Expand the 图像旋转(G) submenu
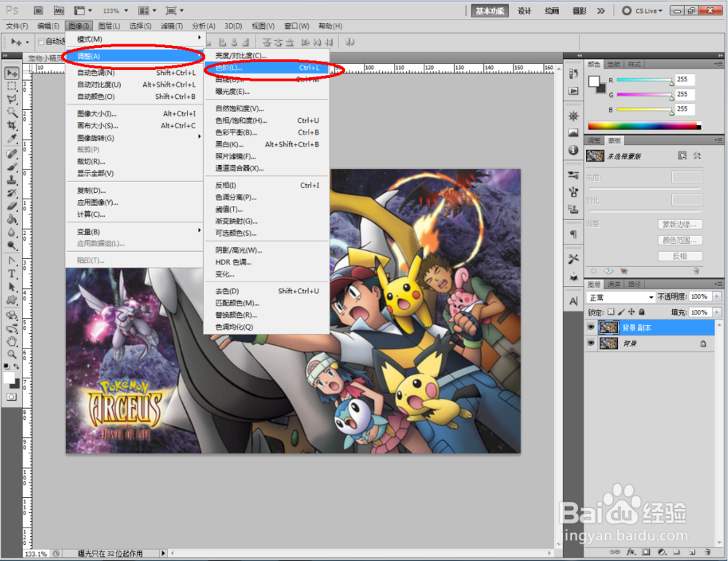 pyautogui.click(x=135, y=138)
